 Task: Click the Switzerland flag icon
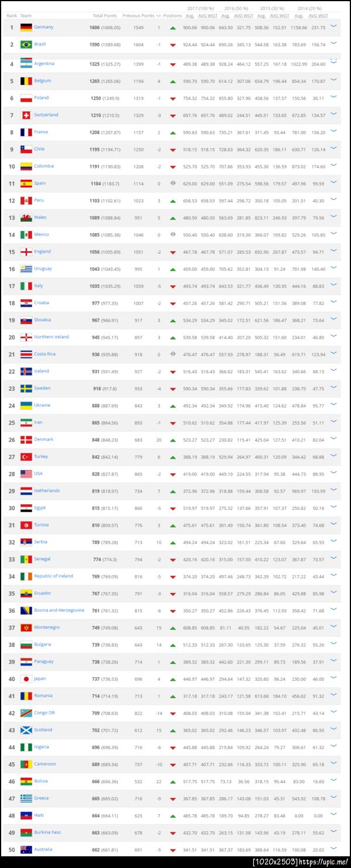[26, 115]
